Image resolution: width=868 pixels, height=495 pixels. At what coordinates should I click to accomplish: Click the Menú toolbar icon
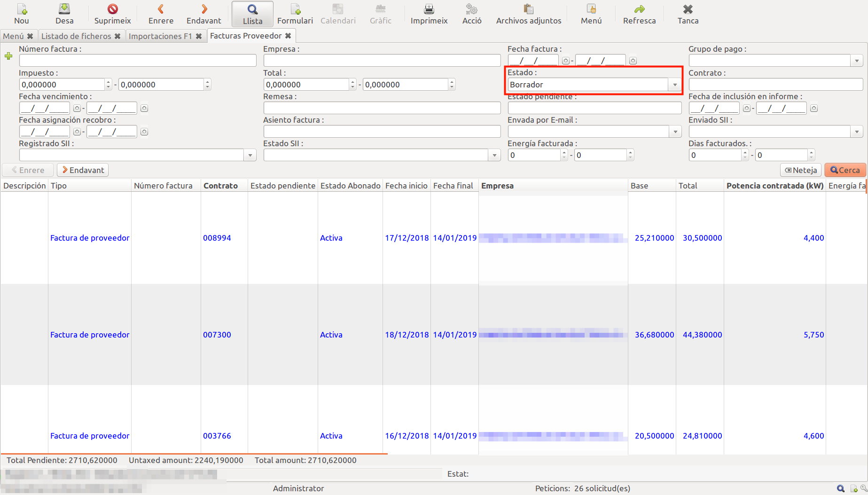[591, 9]
